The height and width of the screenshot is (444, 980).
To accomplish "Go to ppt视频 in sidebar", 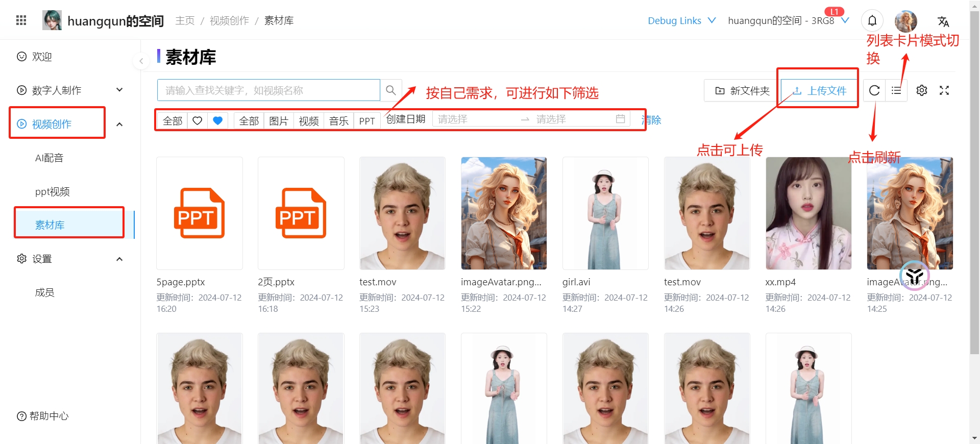I will tap(53, 192).
